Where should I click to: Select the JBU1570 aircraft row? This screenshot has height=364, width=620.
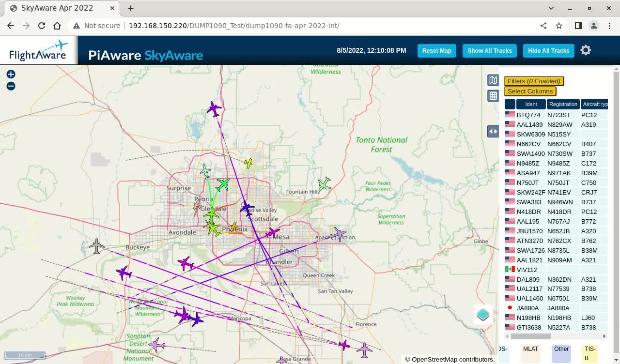click(556, 231)
